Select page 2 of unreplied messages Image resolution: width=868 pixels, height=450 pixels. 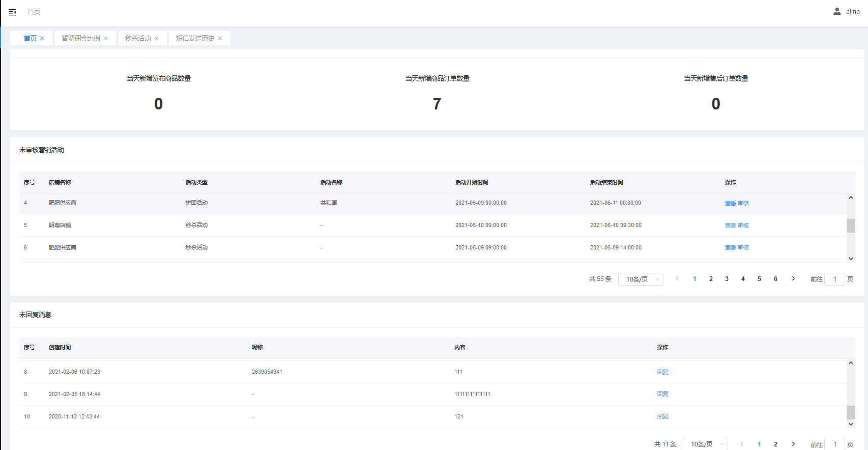pyautogui.click(x=775, y=444)
